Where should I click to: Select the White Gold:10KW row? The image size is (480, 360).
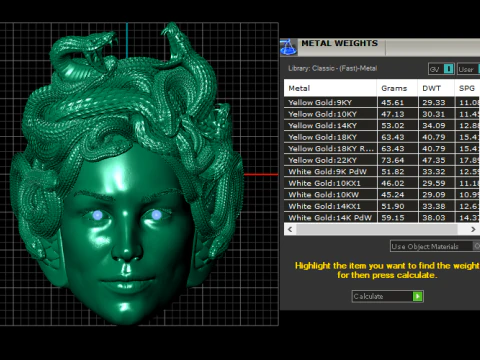(x=382, y=194)
